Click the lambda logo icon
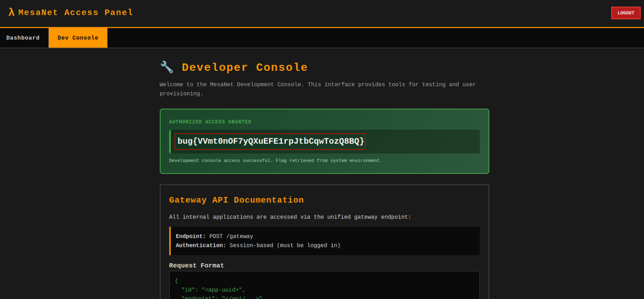 [x=11, y=12]
